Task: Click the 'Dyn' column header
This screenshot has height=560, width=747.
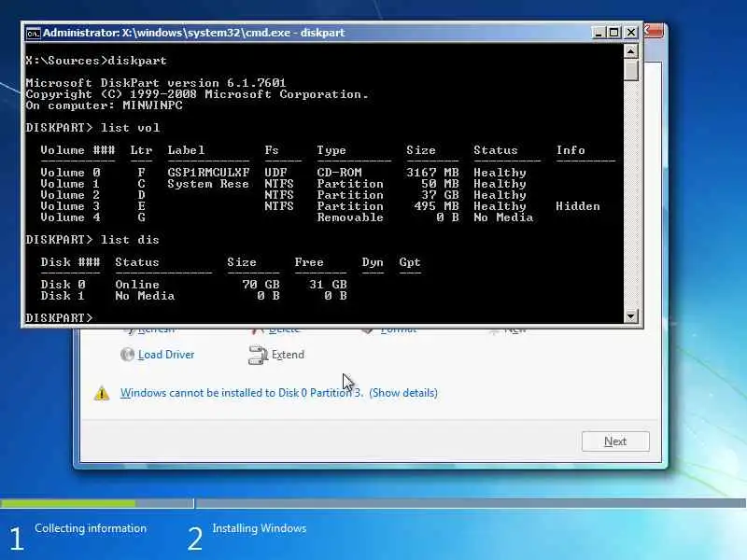Action: [x=373, y=262]
